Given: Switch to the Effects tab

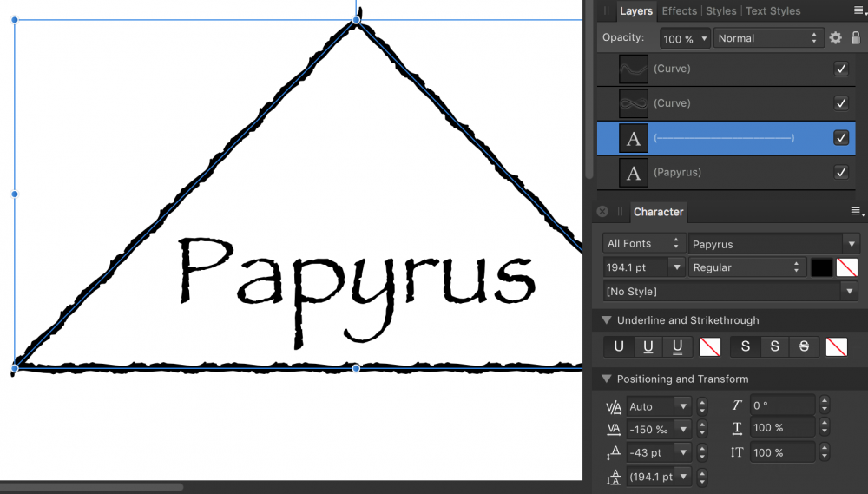Looking at the screenshot, I should point(679,11).
